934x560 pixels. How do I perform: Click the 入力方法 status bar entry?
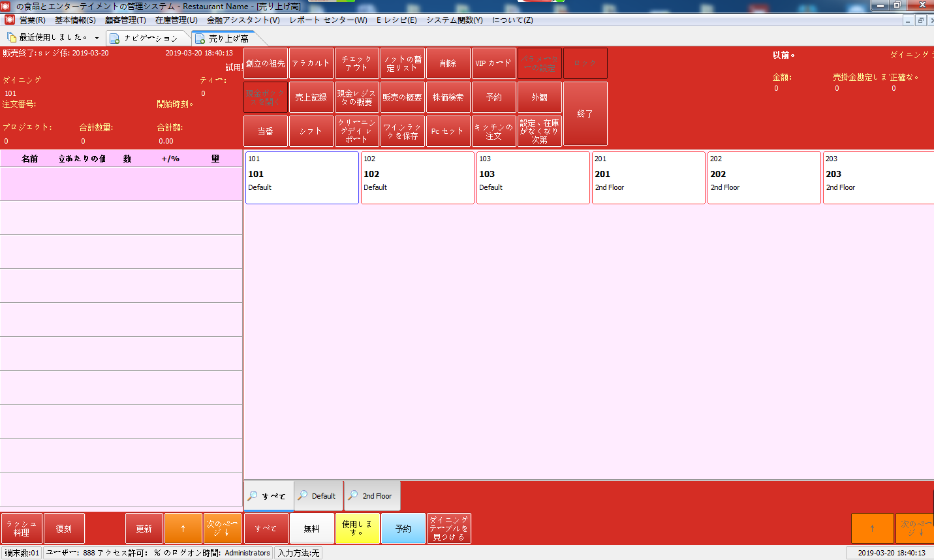tap(298, 553)
